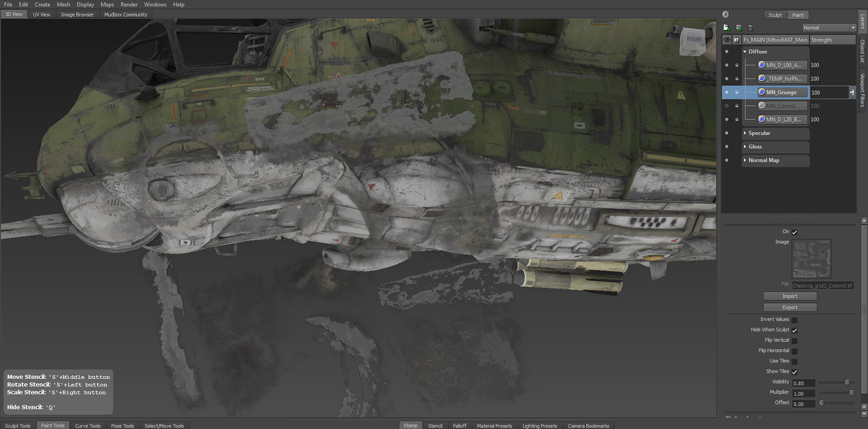Uncheck Hide When Sculpt checkbox

795,330
